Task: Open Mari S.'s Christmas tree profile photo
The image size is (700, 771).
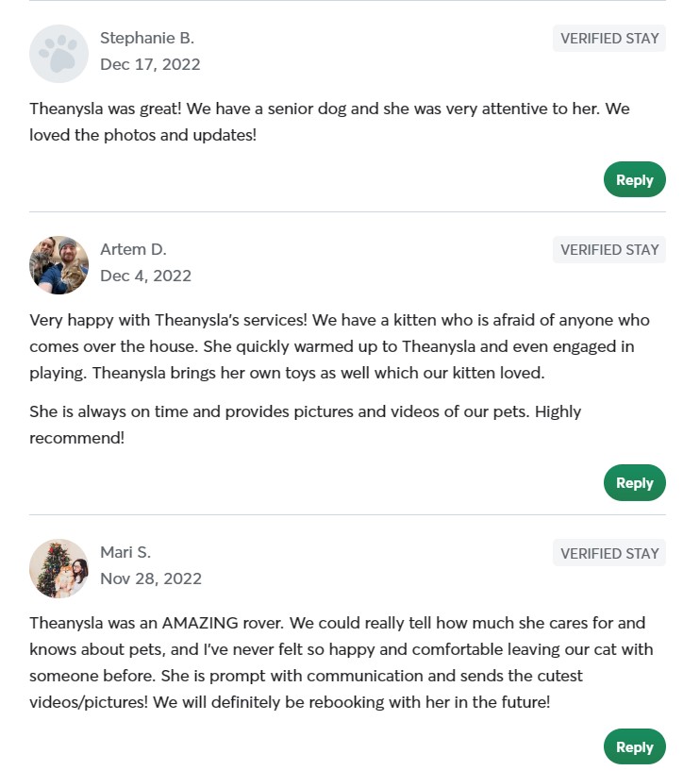Action: (x=58, y=568)
